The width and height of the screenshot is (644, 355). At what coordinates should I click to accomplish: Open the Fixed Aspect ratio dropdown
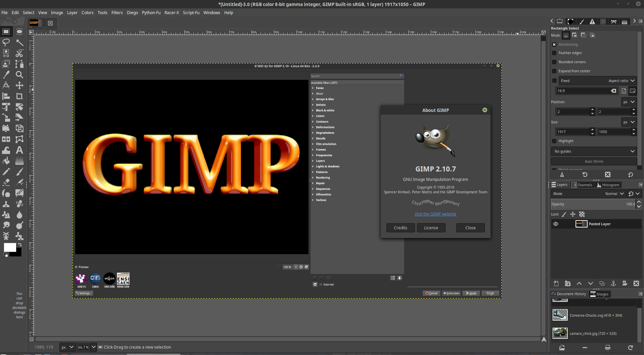click(597, 81)
